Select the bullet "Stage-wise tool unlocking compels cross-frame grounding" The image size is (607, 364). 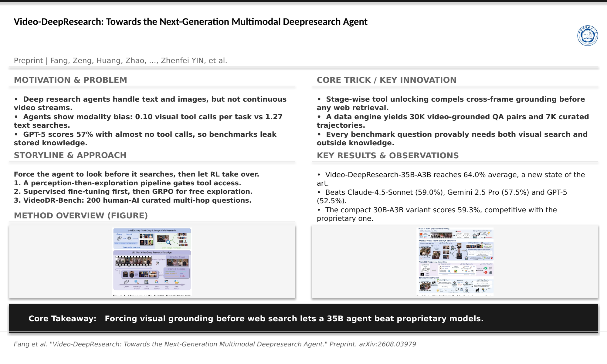tap(451, 103)
